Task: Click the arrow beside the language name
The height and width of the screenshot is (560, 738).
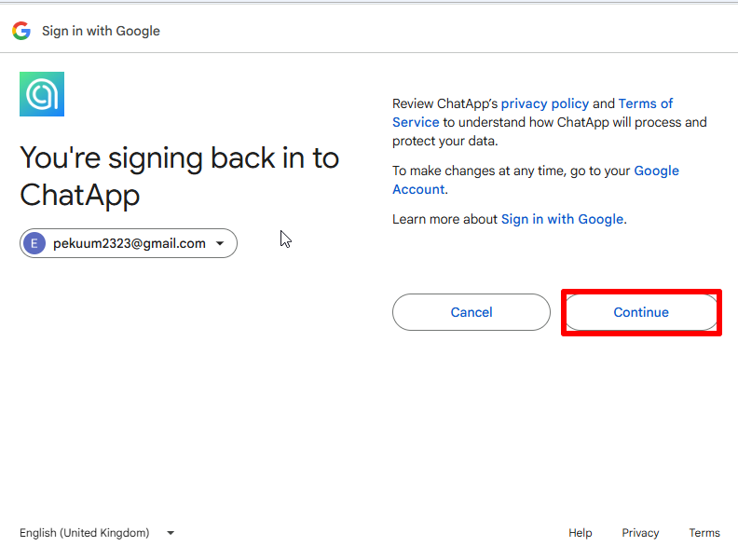Action: tap(171, 533)
